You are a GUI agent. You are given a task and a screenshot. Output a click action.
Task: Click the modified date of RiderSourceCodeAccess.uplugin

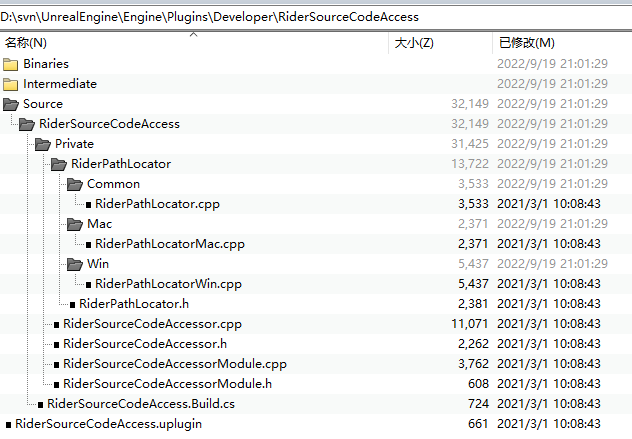click(549, 424)
